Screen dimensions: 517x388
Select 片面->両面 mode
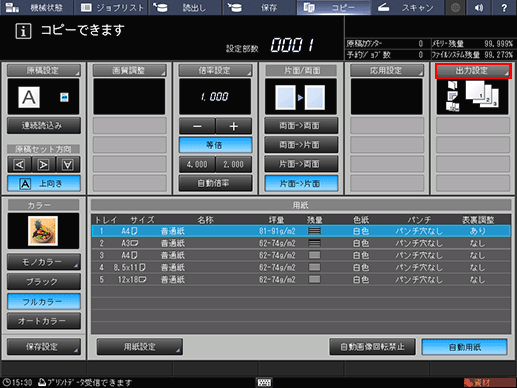(301, 164)
